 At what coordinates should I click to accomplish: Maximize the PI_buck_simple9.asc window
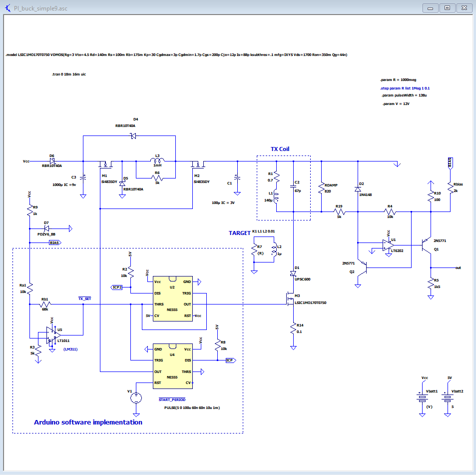coord(447,8)
